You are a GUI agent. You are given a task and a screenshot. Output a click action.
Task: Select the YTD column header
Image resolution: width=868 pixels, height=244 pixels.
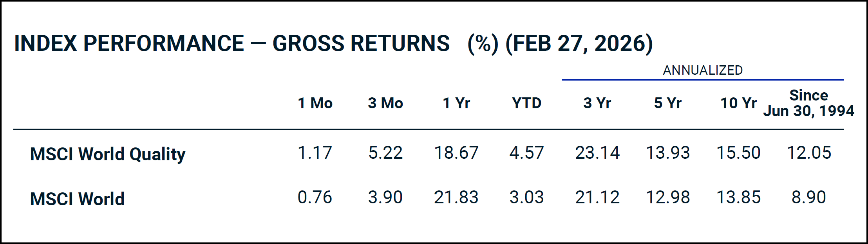tap(526, 103)
